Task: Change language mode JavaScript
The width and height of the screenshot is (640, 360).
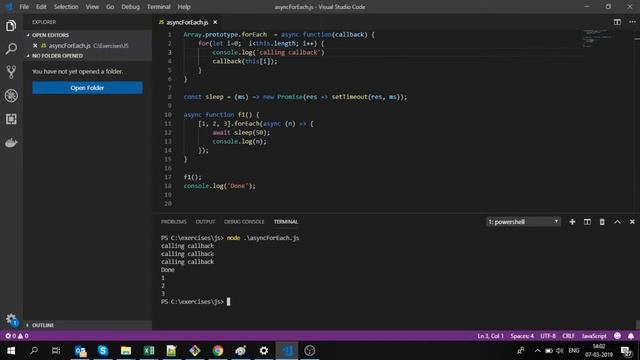Action: click(x=594, y=336)
